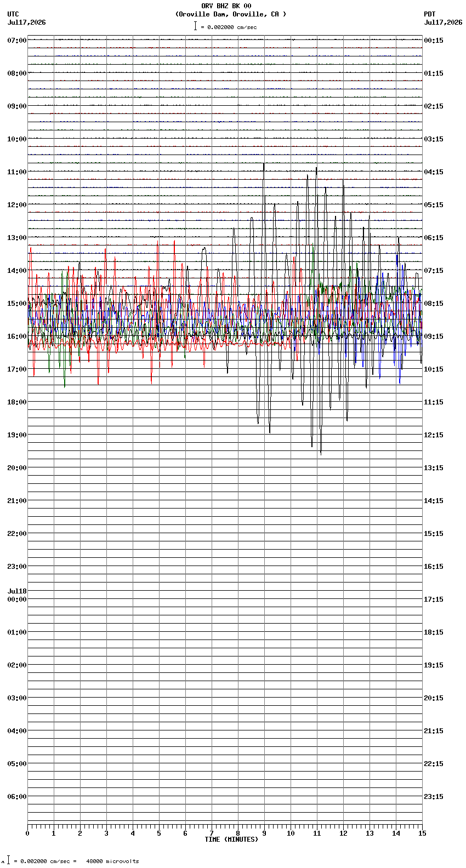This screenshot has height=868, width=466.
Task: Click the '02:15' PDT time label
Action: pos(434,106)
